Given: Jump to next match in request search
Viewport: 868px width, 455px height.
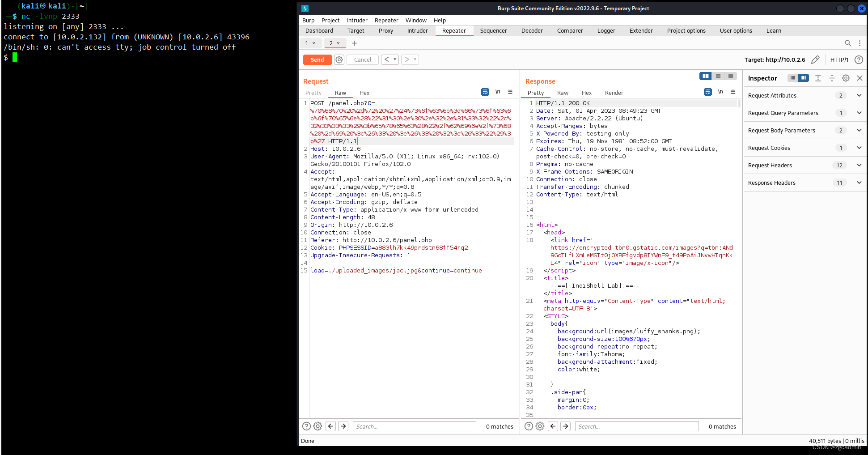Looking at the screenshot, I should click(343, 426).
